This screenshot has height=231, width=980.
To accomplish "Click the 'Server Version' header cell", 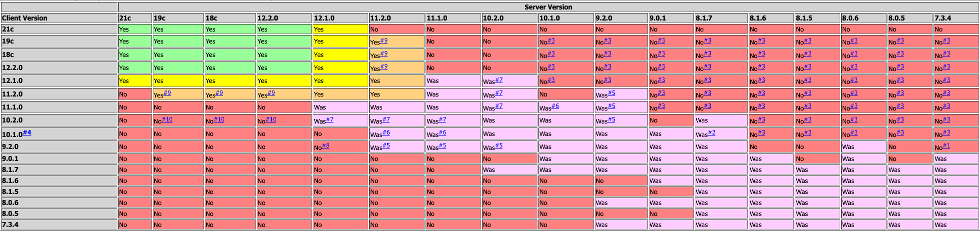I will tap(548, 7).
